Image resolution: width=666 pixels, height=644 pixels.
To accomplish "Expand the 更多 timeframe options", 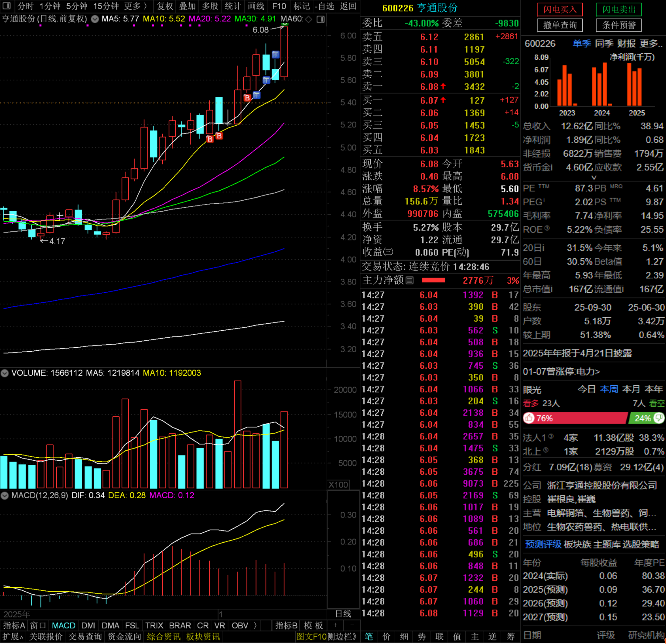I will (136, 6).
